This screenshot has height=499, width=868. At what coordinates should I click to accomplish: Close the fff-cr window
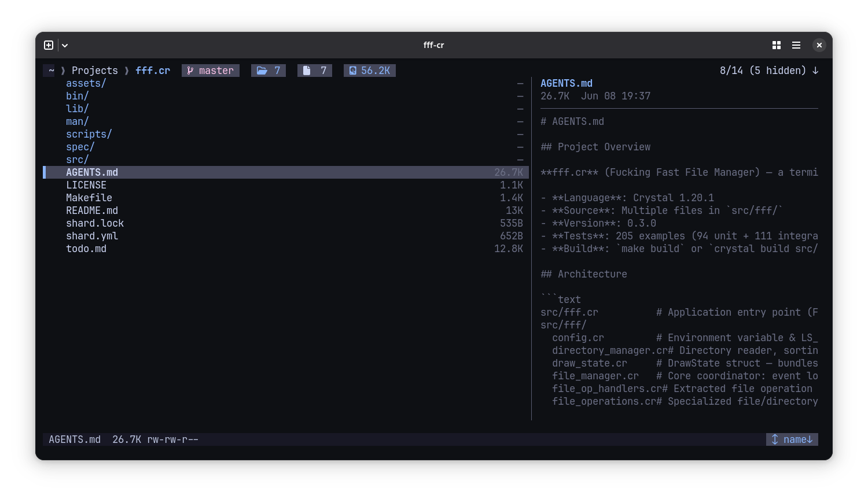coord(819,45)
